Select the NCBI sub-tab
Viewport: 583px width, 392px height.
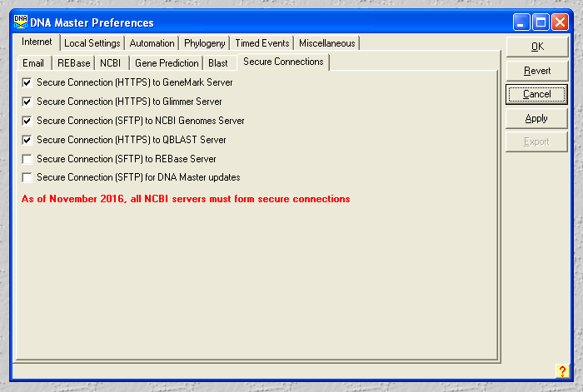111,63
